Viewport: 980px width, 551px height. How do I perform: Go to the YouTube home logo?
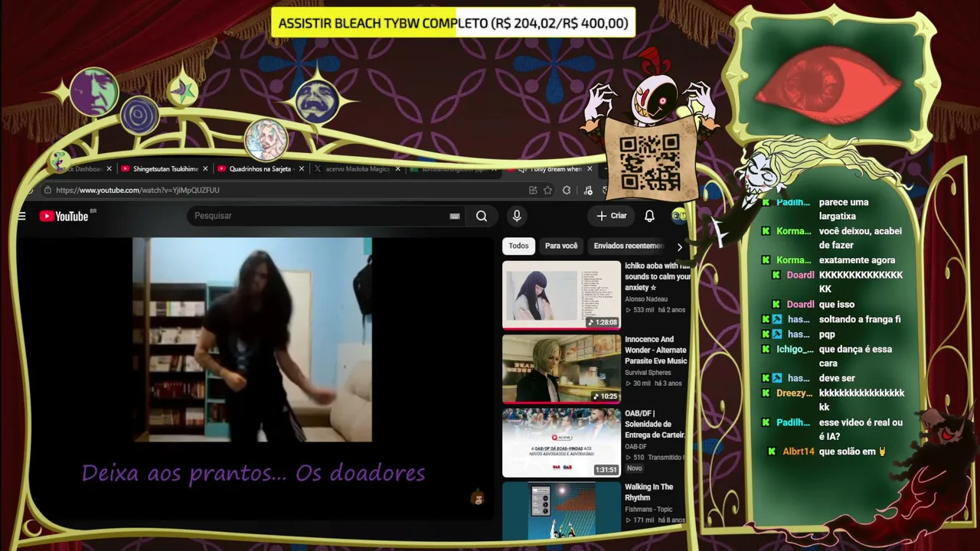point(64,216)
